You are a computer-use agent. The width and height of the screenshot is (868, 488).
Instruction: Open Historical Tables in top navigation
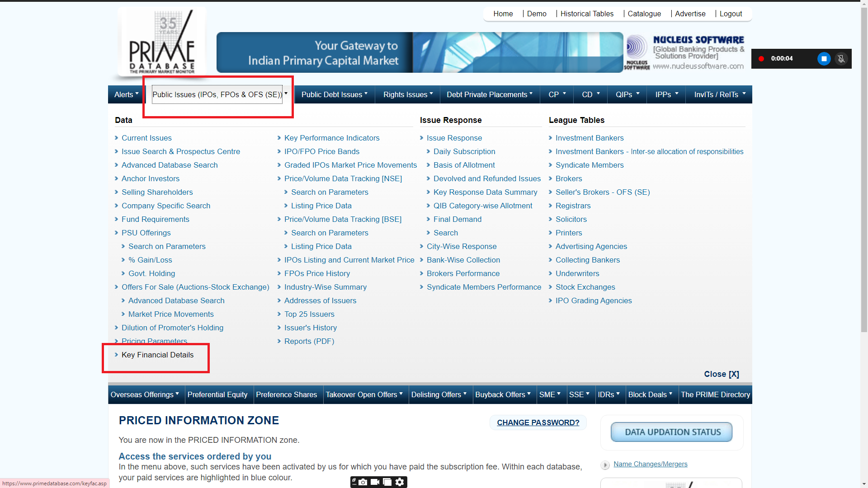point(587,14)
